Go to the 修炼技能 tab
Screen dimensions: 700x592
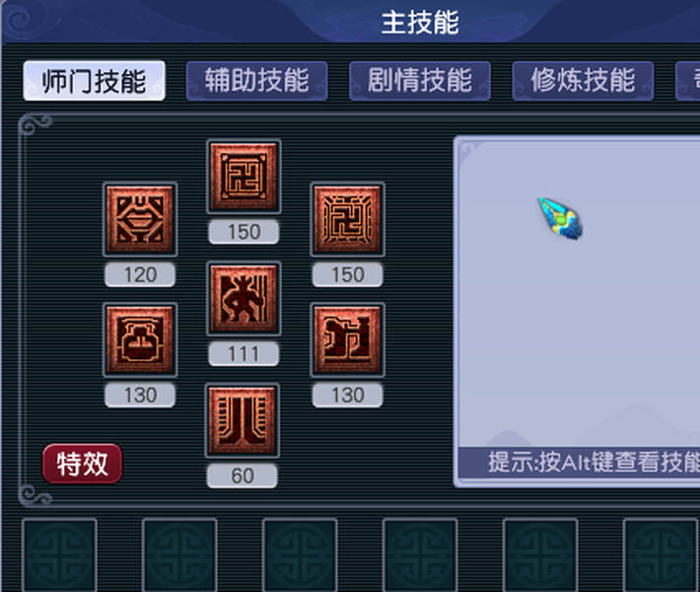pos(583,81)
